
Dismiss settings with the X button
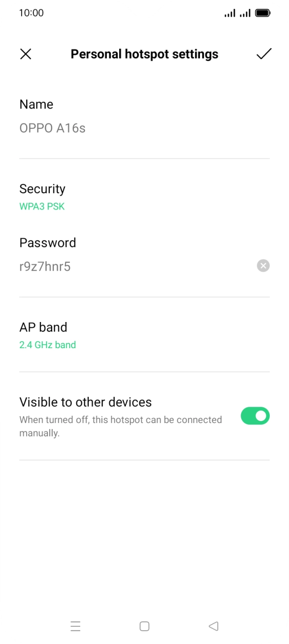pyautogui.click(x=26, y=54)
